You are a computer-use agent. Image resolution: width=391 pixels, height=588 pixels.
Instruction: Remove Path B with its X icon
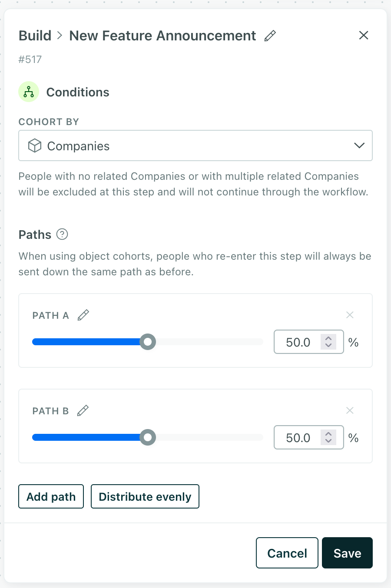click(x=350, y=410)
